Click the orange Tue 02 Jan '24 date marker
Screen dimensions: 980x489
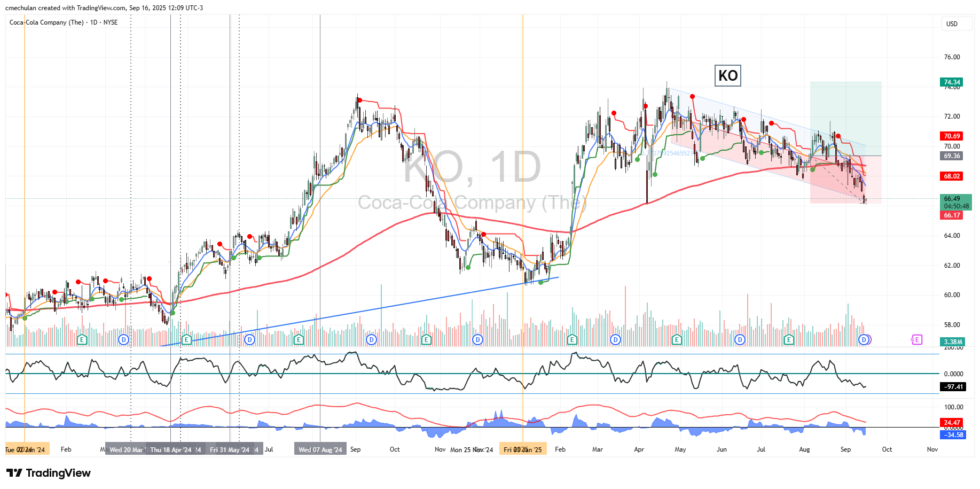pos(26,449)
